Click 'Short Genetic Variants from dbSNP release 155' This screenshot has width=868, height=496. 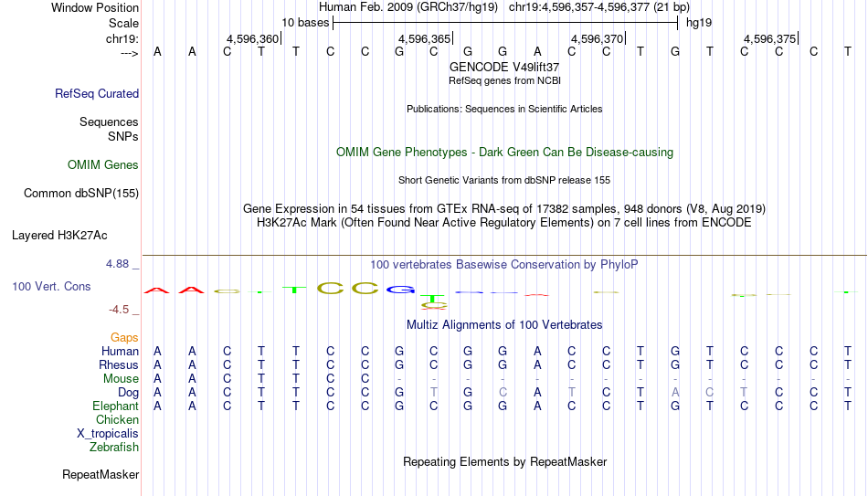504,180
